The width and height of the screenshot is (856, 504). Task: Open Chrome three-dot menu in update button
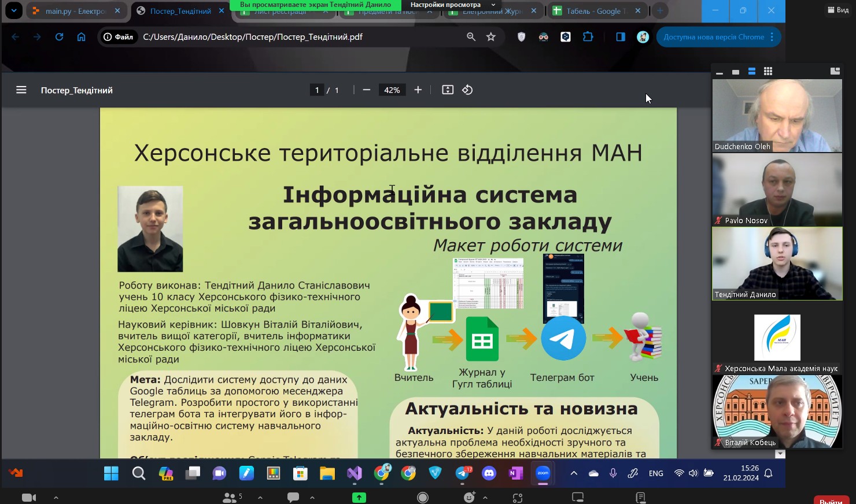point(773,37)
